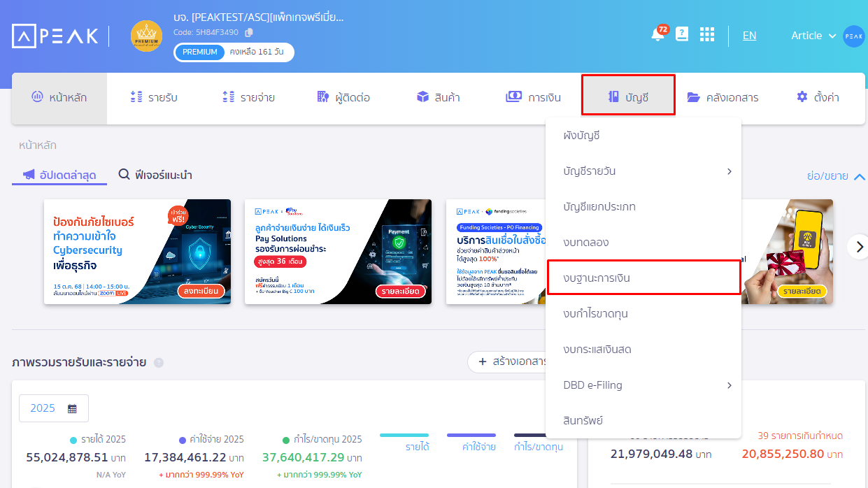
Task: Open the notifications bell icon
Action: pos(657,35)
